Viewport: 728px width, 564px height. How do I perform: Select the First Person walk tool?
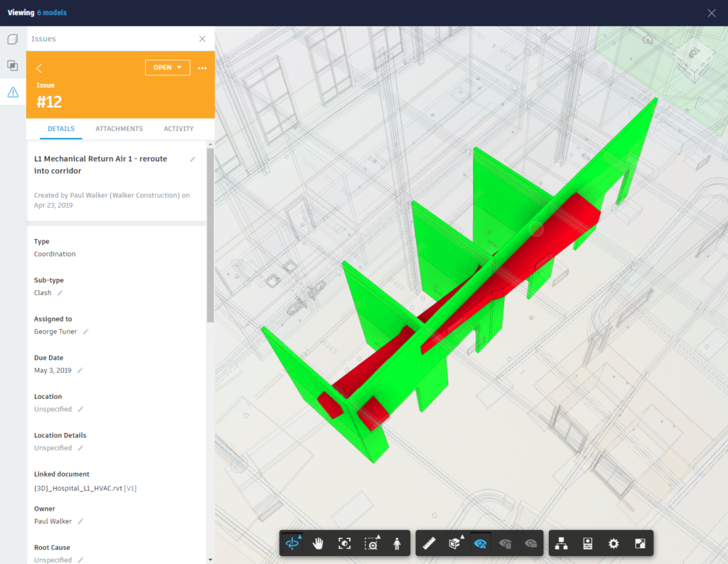[x=397, y=543]
